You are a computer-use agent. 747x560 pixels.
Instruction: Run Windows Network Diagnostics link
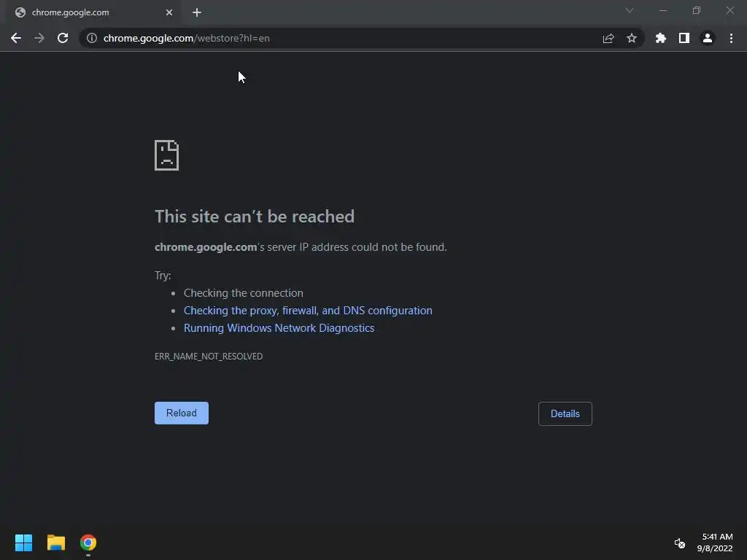[279, 328]
